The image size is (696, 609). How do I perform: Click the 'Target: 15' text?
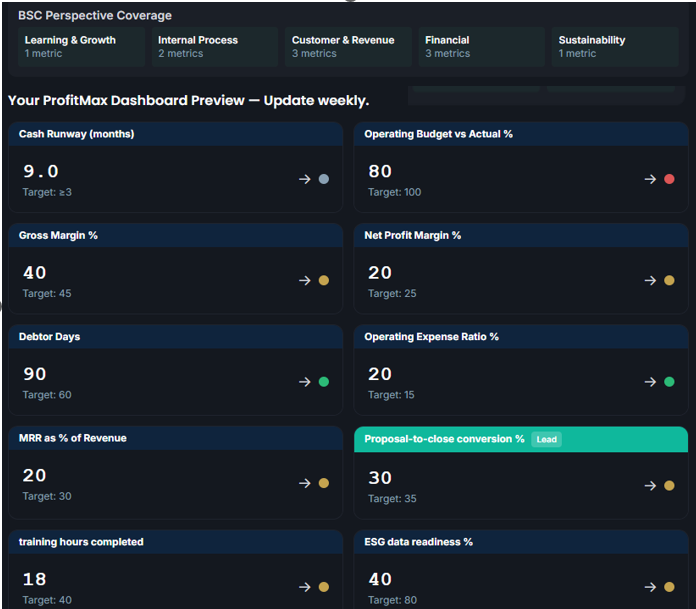(391, 395)
